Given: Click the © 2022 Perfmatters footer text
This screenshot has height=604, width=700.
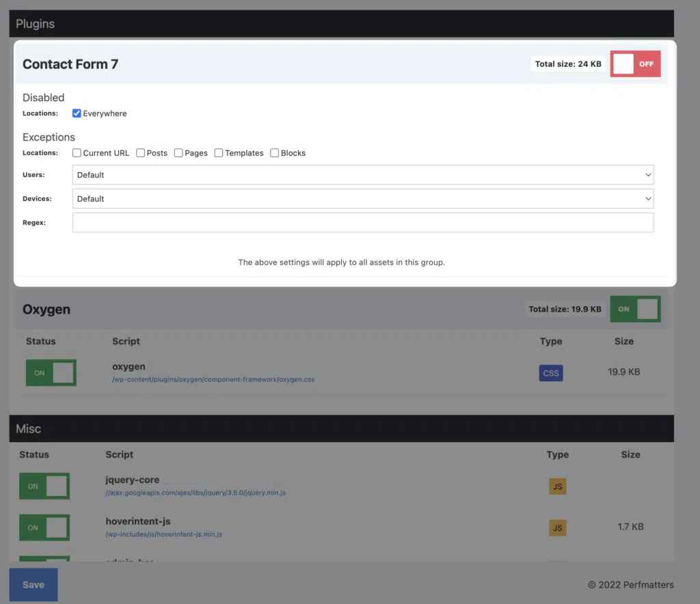Looking at the screenshot, I should click(631, 585).
